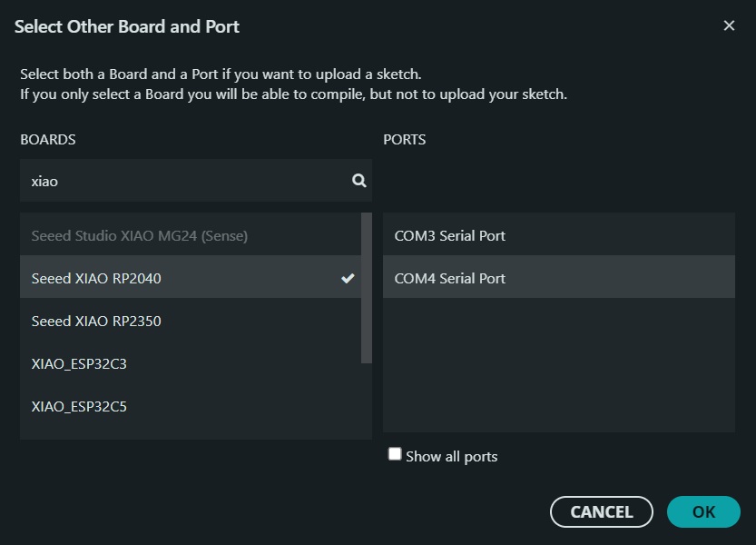
Task: Click the checkmark beside Seeed XIAO RP2040
Action: point(348,278)
